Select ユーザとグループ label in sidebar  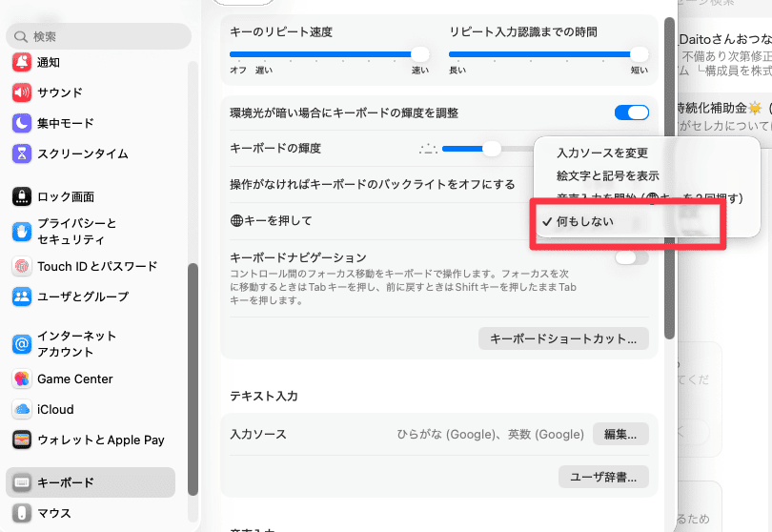[x=83, y=297]
